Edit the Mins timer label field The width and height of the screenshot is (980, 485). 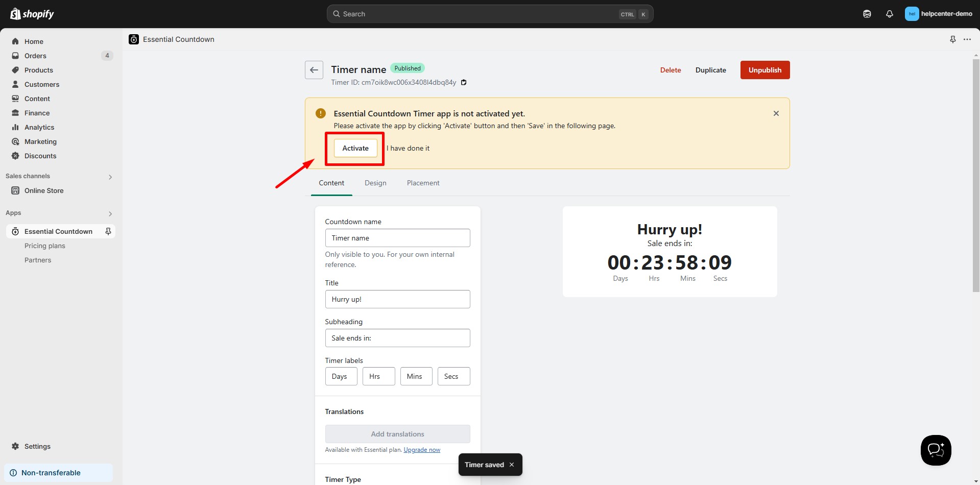point(416,376)
